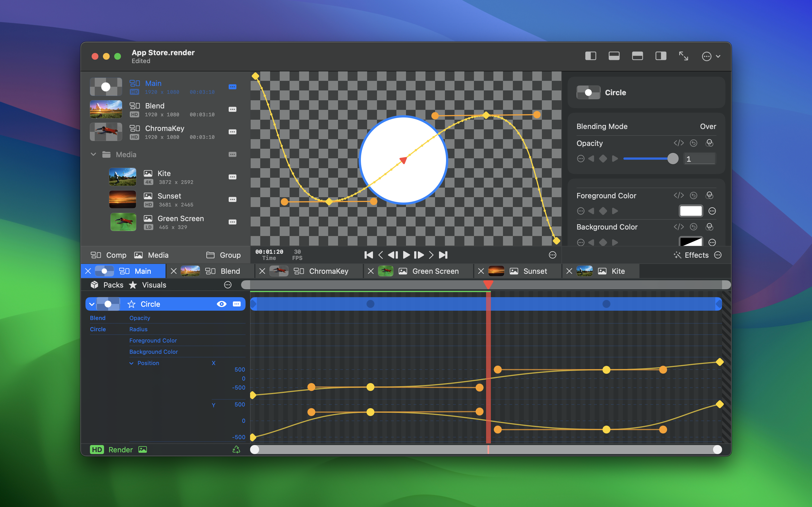
Task: Open the Kite media options menu
Action: point(232,177)
